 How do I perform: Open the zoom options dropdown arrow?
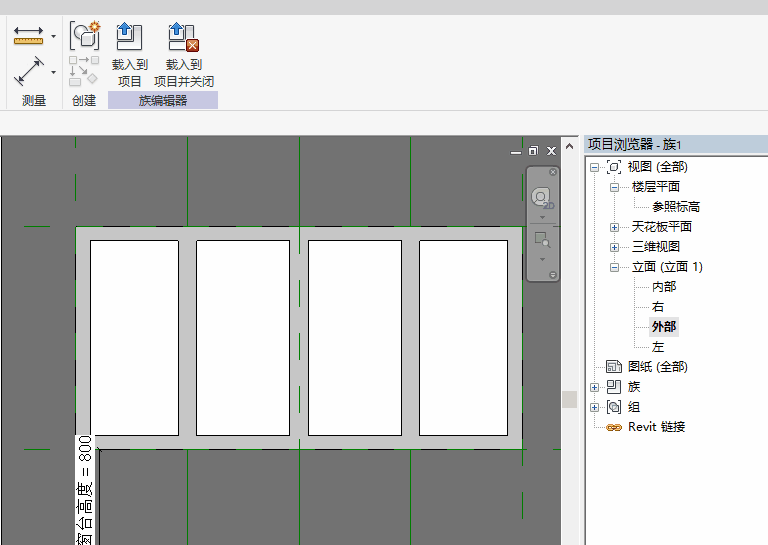542,260
